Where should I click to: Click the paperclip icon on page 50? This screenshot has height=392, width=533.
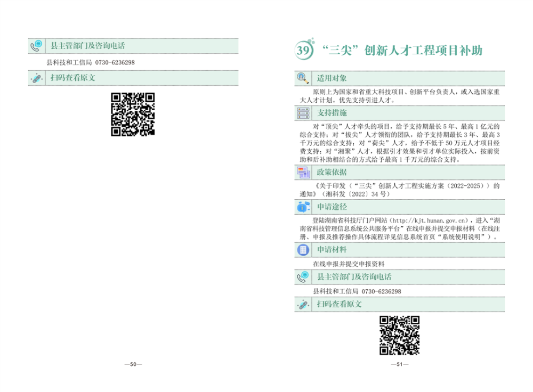coord(36,78)
